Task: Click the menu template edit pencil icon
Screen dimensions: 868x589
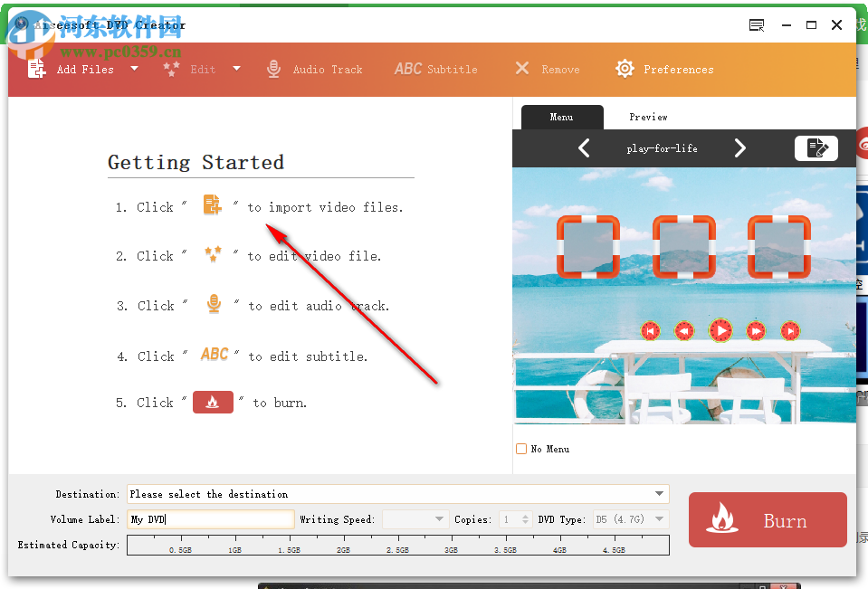Action: 816,147
